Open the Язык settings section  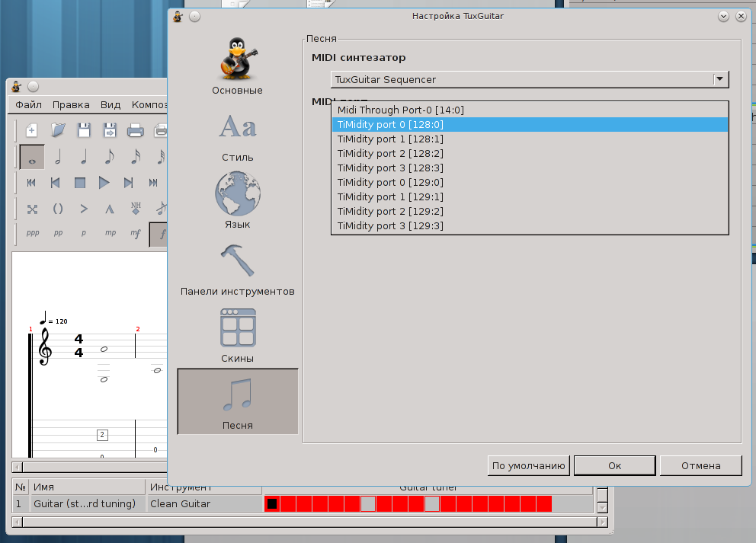pyautogui.click(x=237, y=200)
